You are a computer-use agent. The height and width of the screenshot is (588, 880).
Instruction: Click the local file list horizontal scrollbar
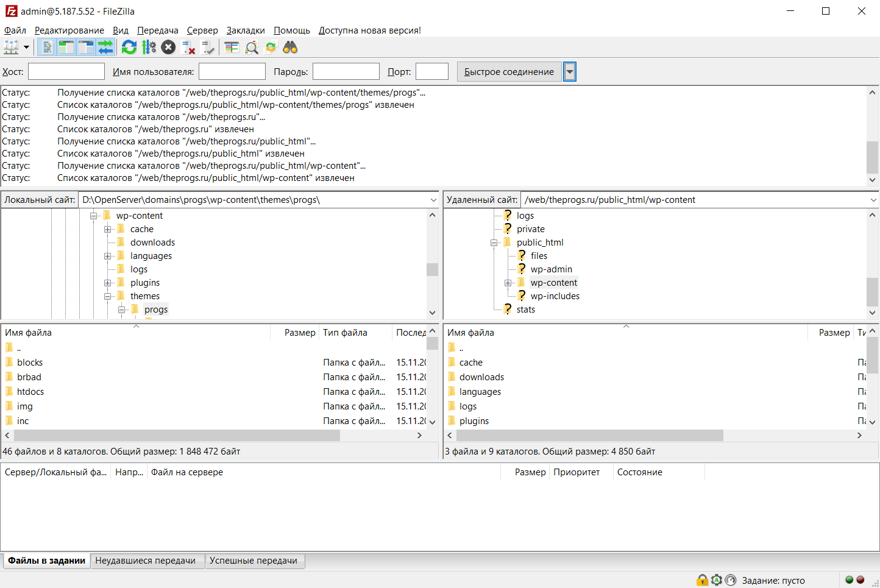177,436
